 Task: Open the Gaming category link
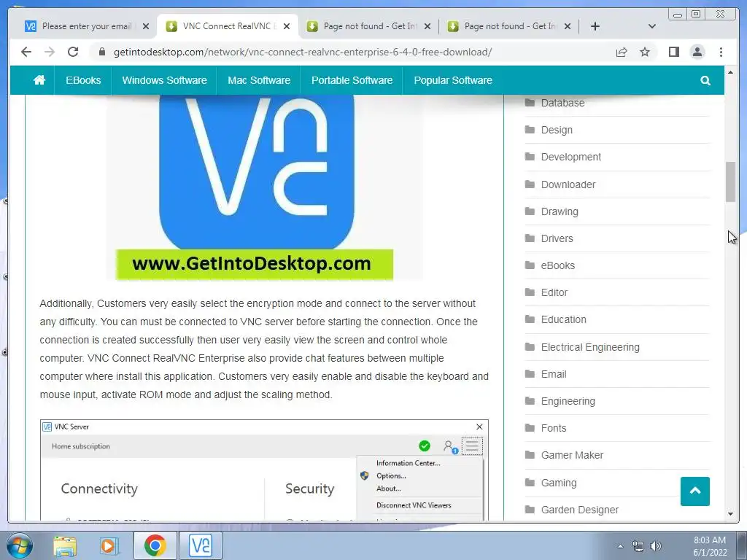[558, 483]
